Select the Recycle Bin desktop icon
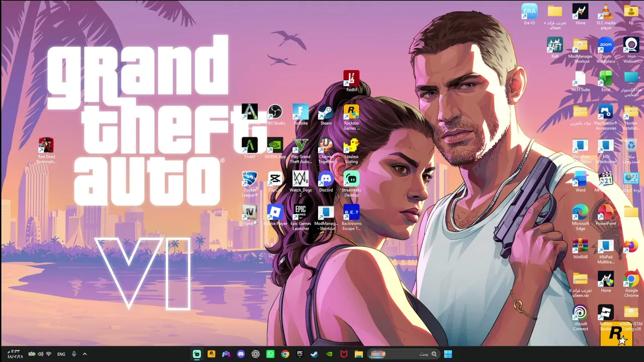 point(631,151)
